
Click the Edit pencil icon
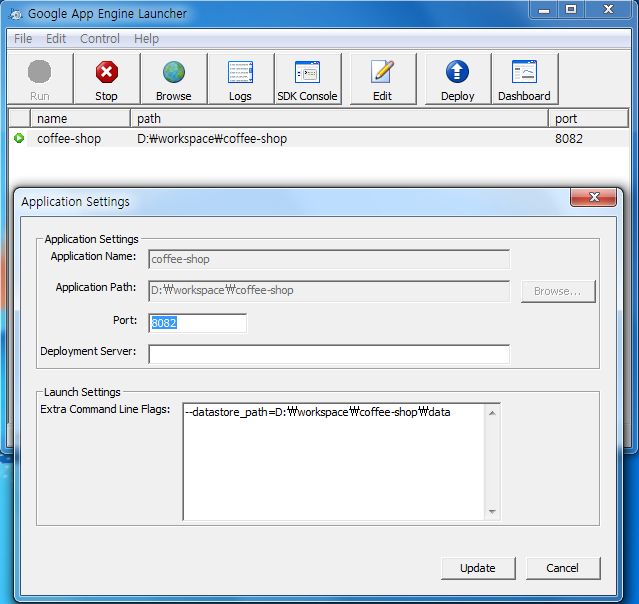click(x=382, y=79)
